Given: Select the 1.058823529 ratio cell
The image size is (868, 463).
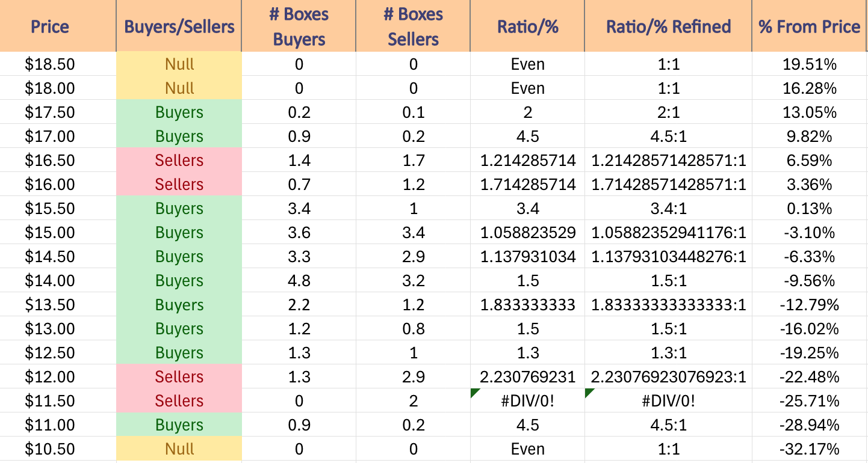Looking at the screenshot, I should point(528,233).
